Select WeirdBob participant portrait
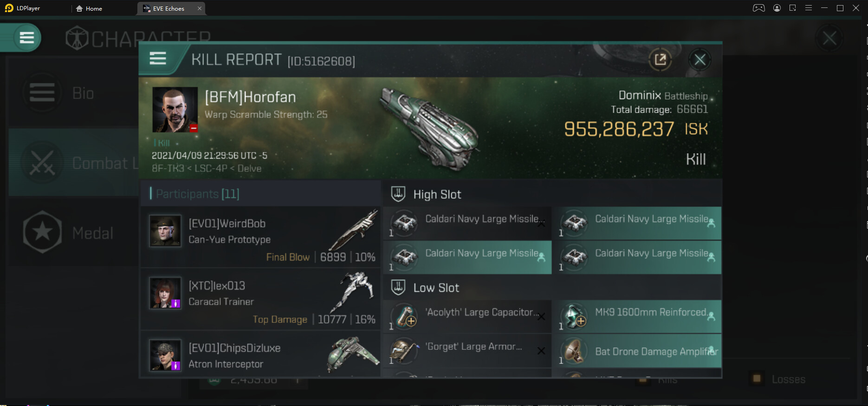 tap(165, 231)
